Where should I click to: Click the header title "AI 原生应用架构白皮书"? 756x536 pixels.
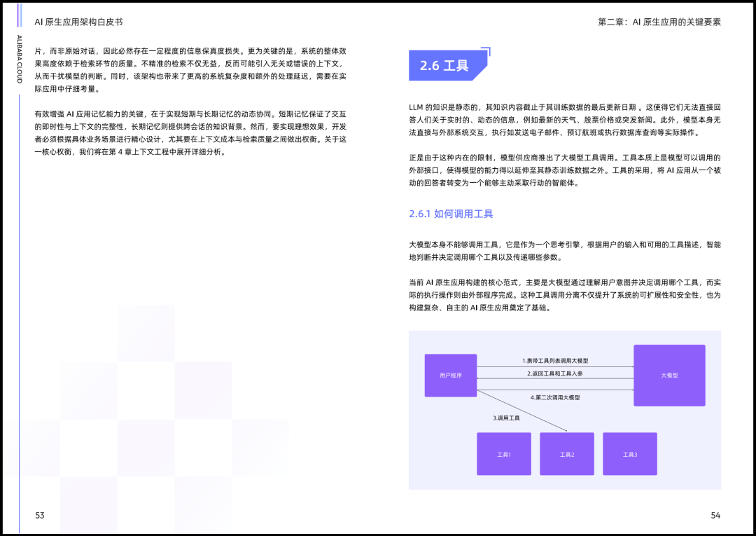78,22
